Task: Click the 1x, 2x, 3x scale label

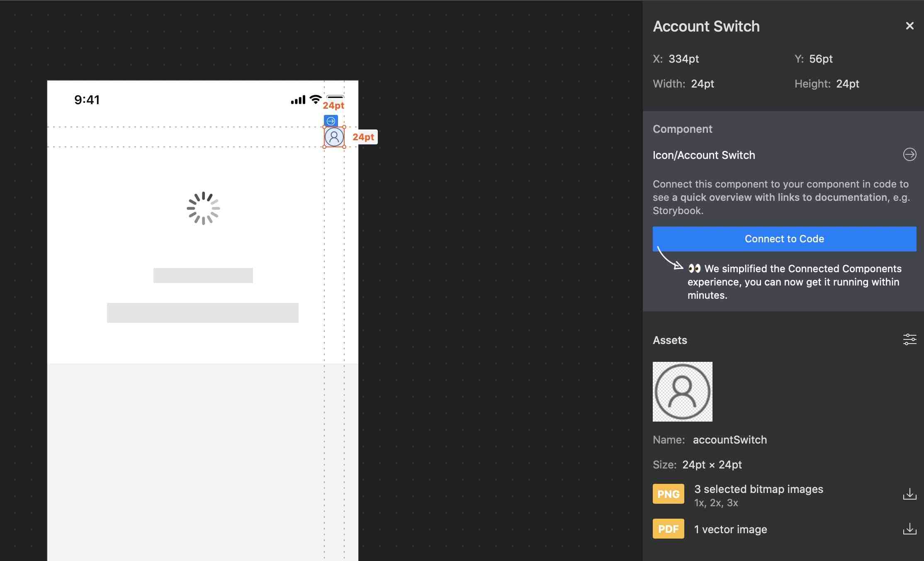Action: (716, 503)
